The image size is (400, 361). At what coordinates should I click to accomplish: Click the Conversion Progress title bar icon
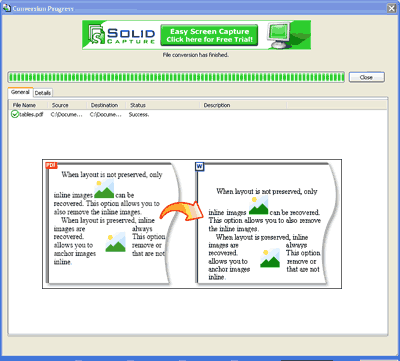(x=6, y=8)
